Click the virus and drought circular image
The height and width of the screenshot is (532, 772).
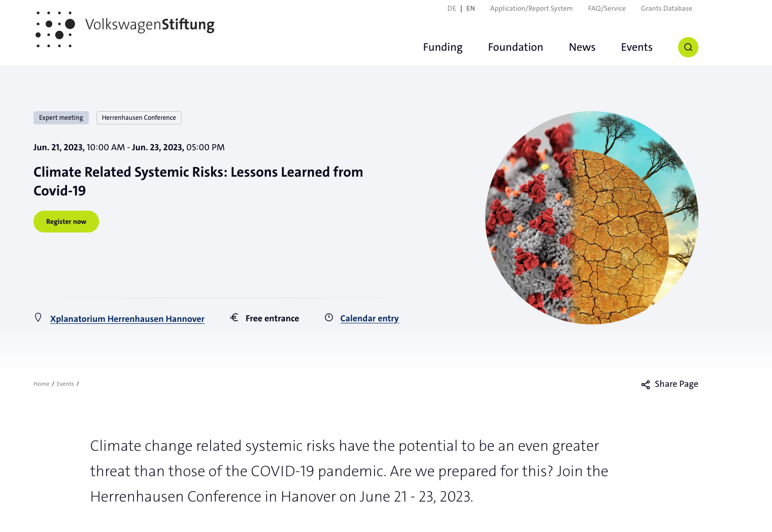[592, 218]
